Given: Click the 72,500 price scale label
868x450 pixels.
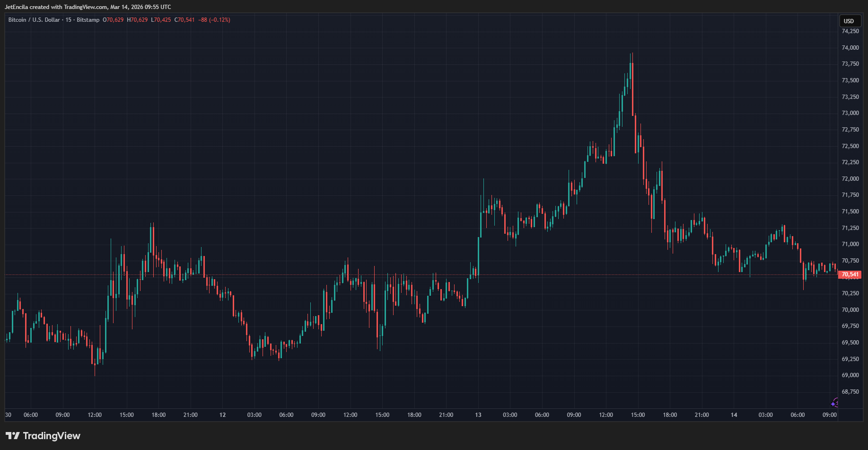Looking at the screenshot, I should point(850,146).
